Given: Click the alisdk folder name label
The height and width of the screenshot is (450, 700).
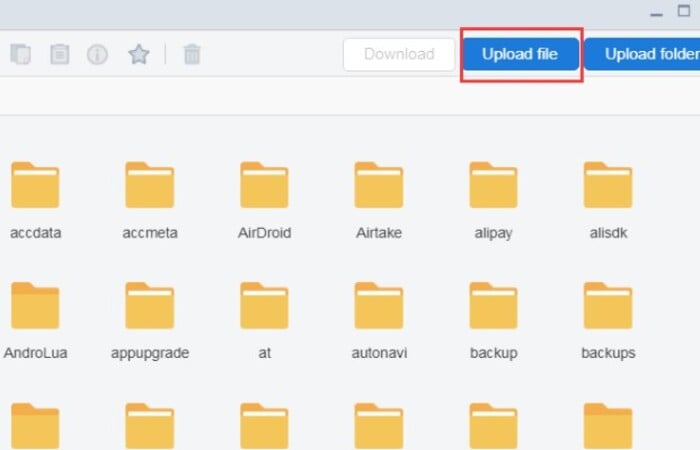Looking at the screenshot, I should (x=608, y=233).
